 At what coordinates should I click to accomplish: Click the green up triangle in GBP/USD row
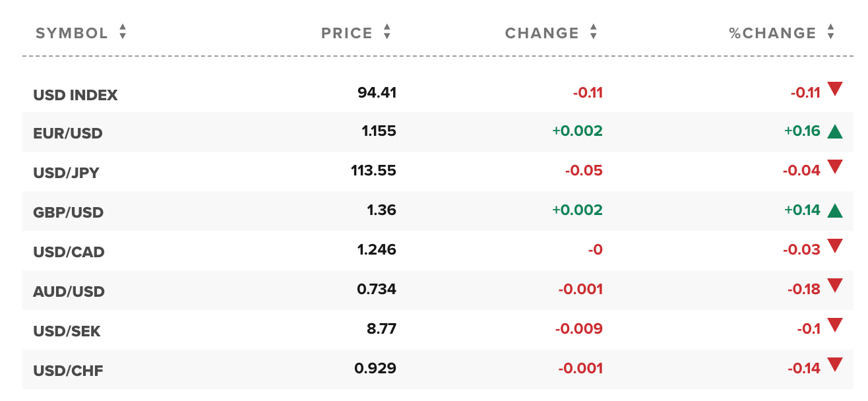pyautogui.click(x=835, y=210)
